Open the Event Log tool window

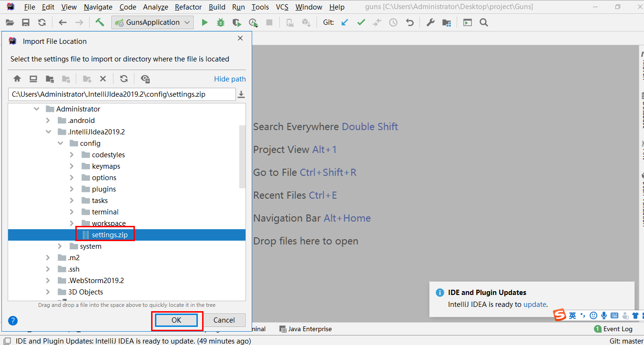coord(613,329)
